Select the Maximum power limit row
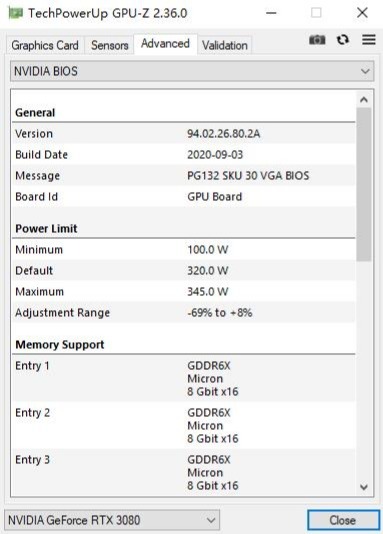 [184, 292]
